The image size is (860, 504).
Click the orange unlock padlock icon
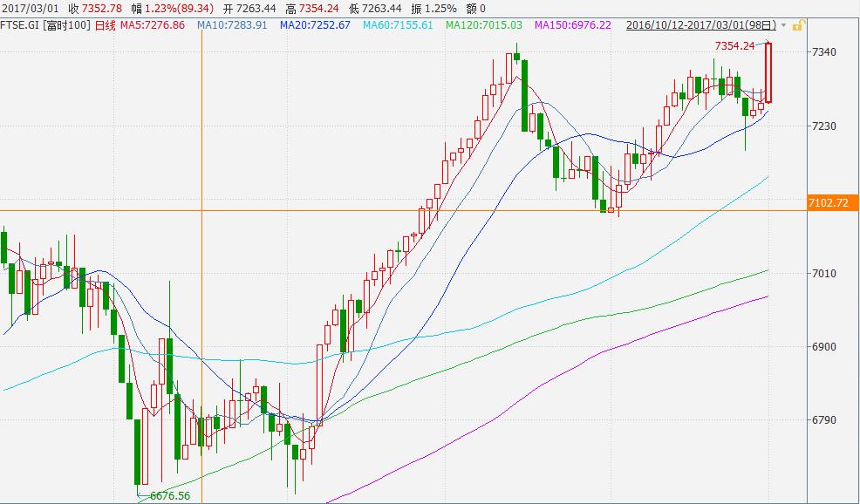[797, 25]
